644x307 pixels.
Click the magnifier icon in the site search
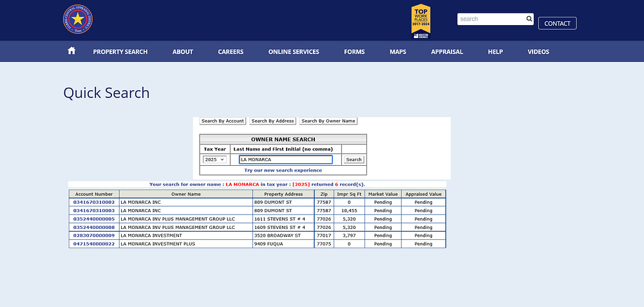[x=529, y=19]
